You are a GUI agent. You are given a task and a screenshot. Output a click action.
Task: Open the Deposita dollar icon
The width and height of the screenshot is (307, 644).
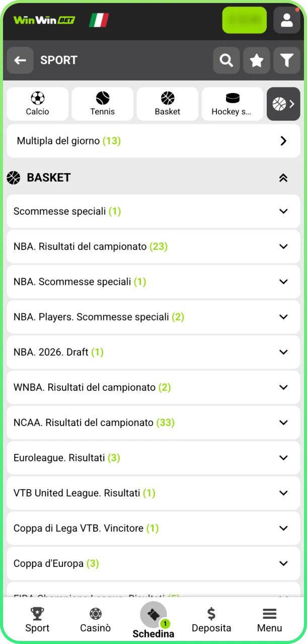[211, 619]
